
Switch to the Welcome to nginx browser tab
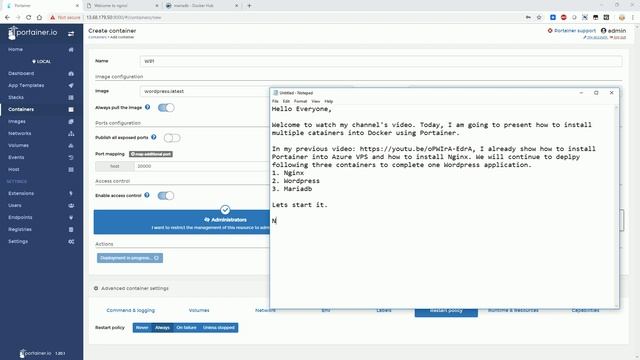[x=121, y=6]
